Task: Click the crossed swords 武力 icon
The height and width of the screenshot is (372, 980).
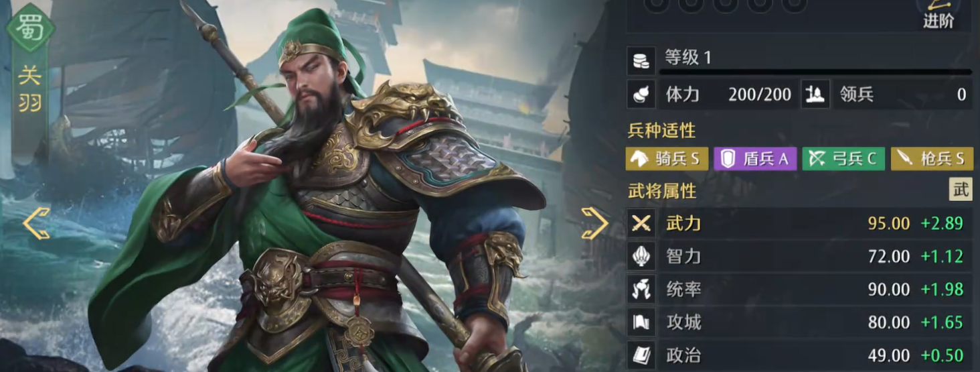Action: (641, 223)
